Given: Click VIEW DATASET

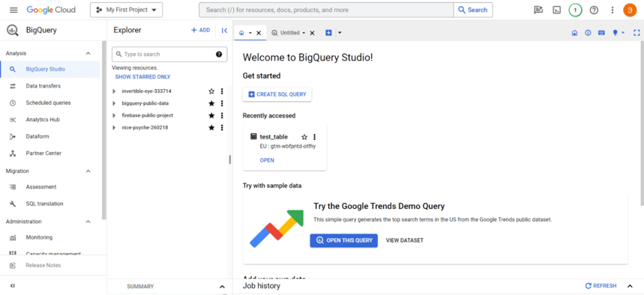Looking at the screenshot, I should (x=405, y=240).
